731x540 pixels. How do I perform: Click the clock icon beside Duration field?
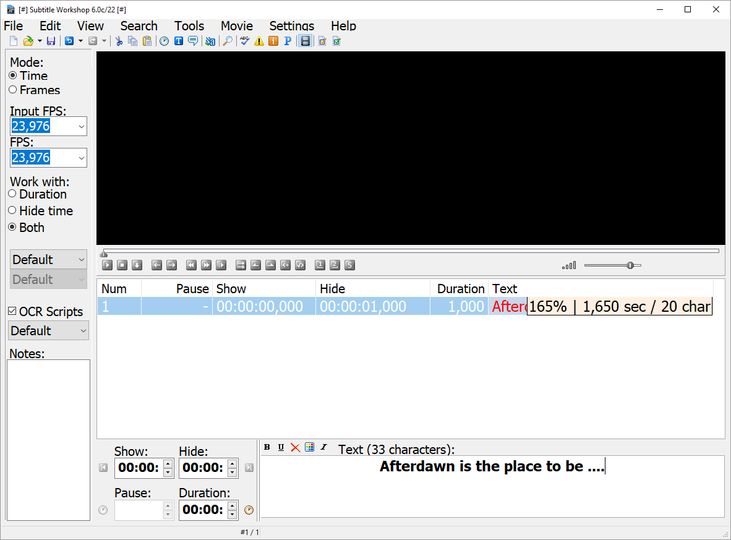[249, 510]
